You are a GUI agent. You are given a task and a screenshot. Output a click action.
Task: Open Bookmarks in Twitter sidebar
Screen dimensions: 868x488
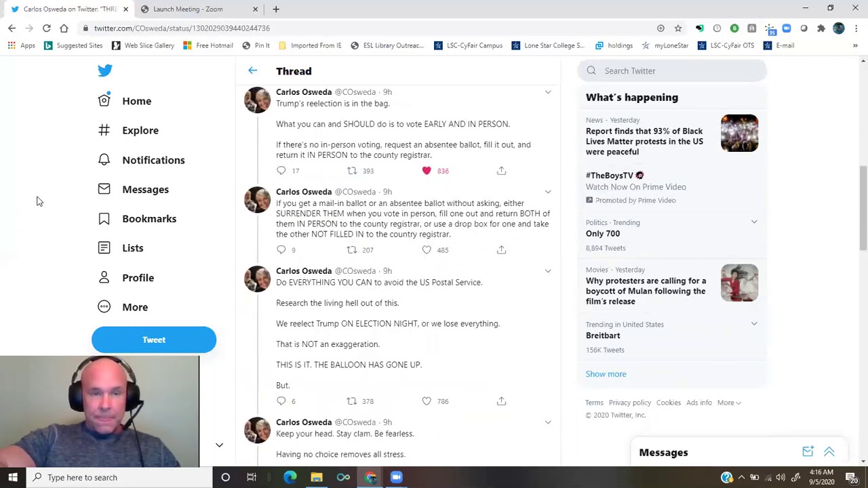(137, 219)
